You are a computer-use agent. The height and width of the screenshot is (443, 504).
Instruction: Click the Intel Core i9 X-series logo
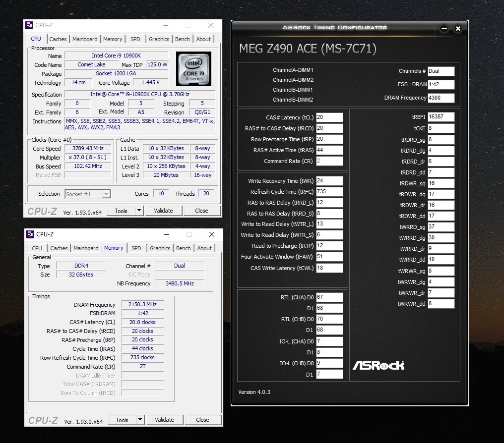(193, 69)
